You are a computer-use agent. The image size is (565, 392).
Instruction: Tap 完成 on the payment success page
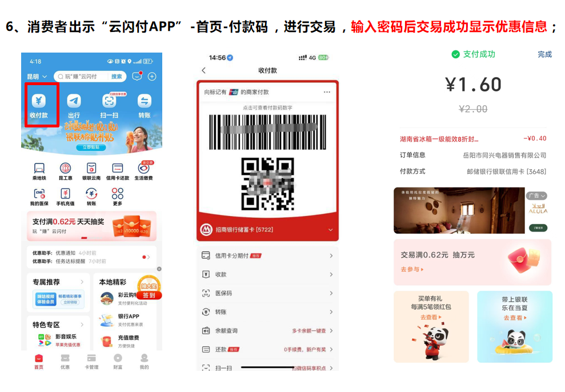[544, 54]
